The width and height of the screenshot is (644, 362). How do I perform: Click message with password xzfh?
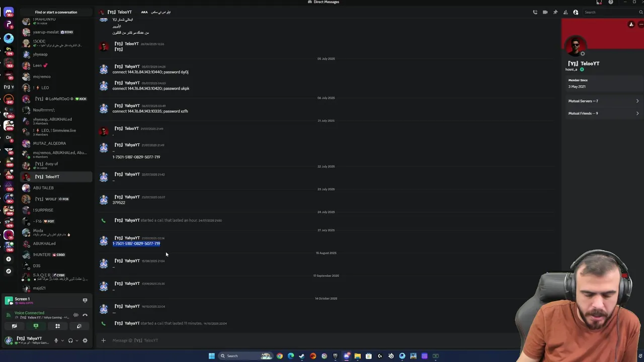point(150,111)
